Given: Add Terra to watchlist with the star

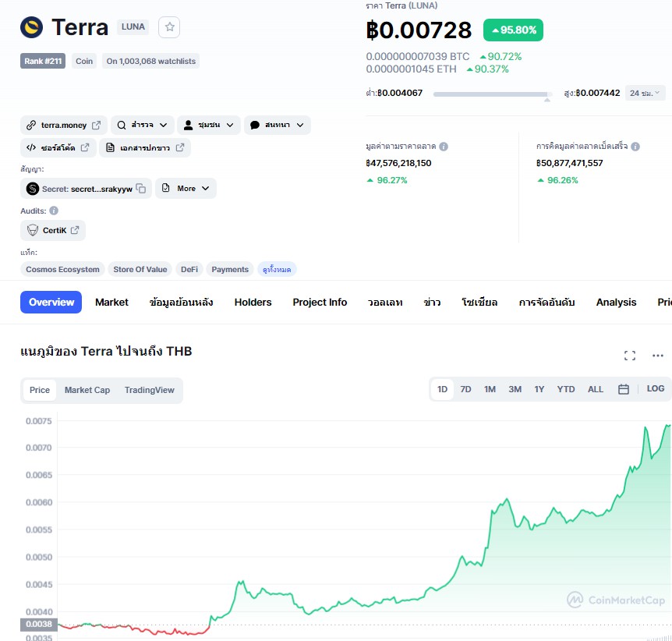Looking at the screenshot, I should click(x=169, y=27).
